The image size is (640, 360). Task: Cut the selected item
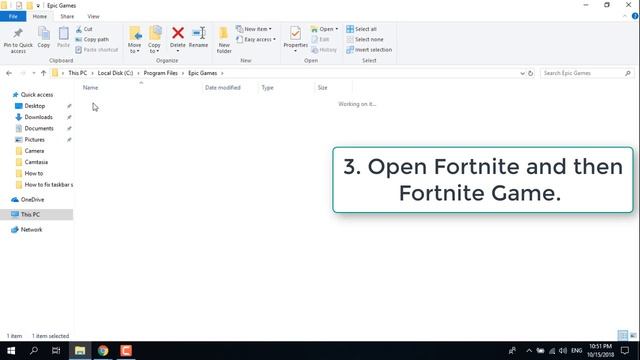click(x=84, y=29)
